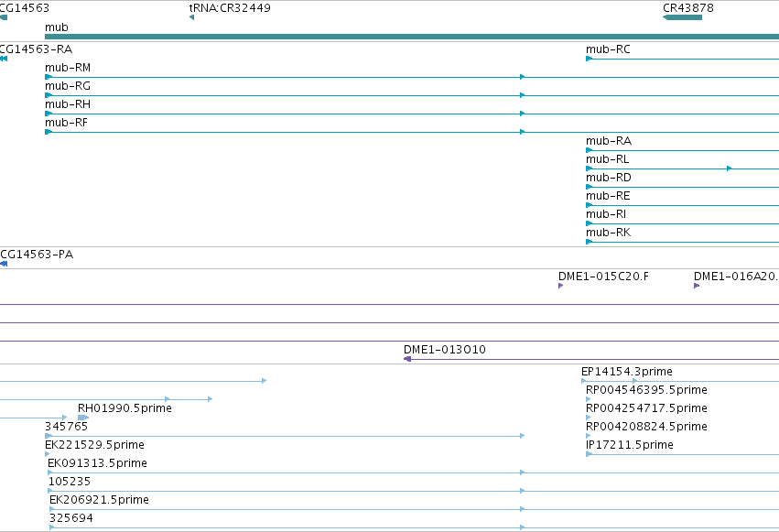The image size is (779, 532).
Task: Select the EK221529.5prime label
Action: pos(94,445)
